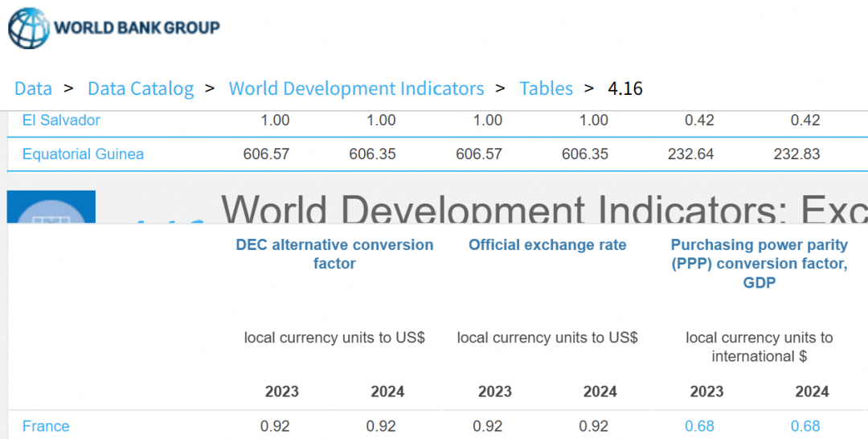Click France's 2023 PPP value 0.68
Viewport: 868px width, 439px height.
pyautogui.click(x=699, y=426)
